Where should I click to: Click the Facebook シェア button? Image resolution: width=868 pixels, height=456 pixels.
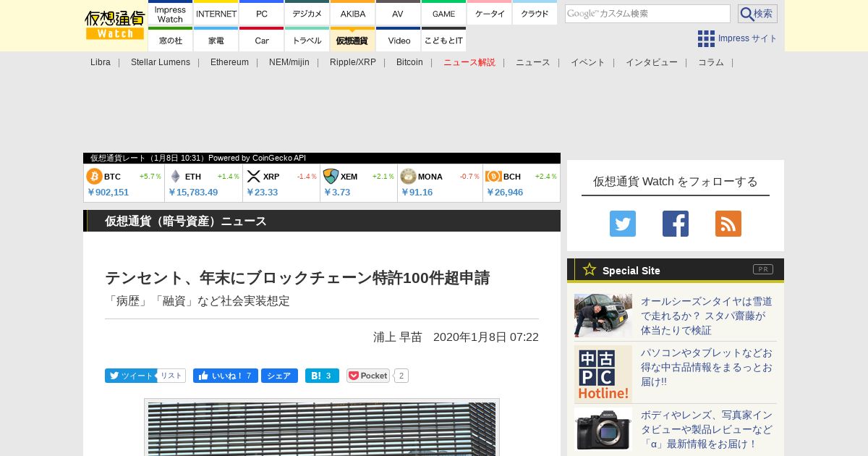pyautogui.click(x=279, y=376)
